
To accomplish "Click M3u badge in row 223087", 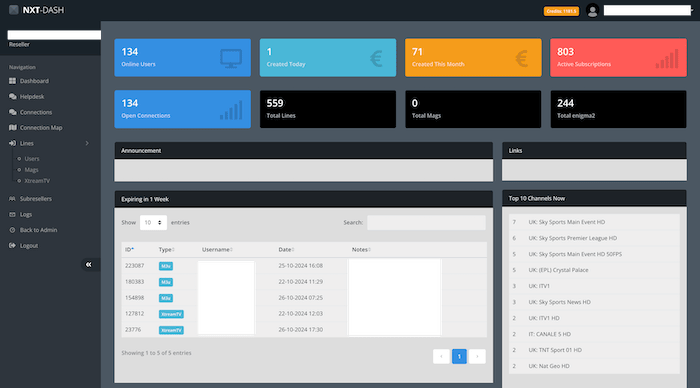I will tap(166, 266).
